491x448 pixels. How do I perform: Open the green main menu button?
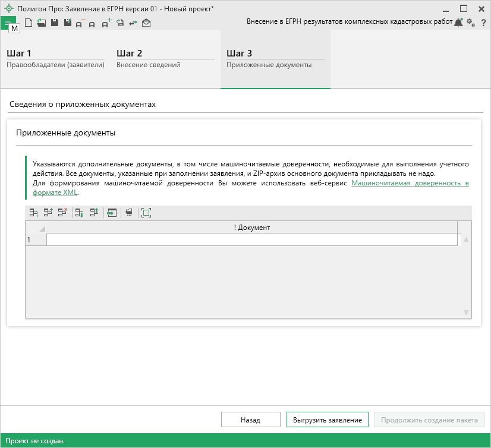pyautogui.click(x=8, y=23)
